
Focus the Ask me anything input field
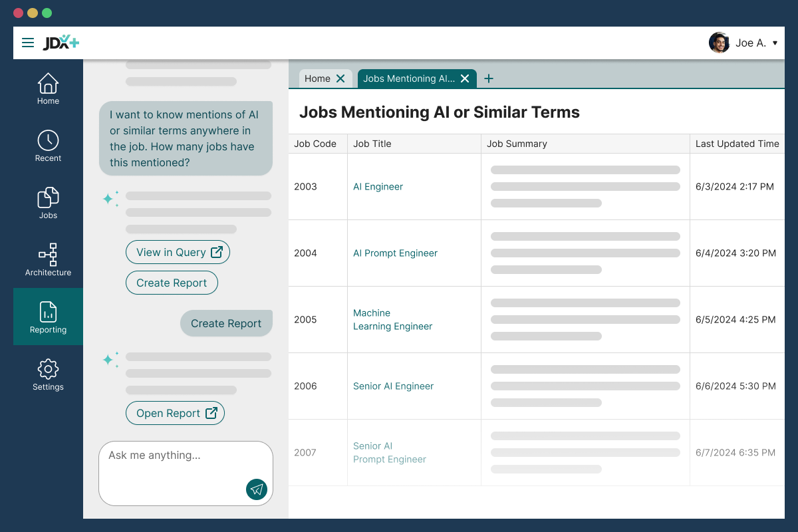tap(186, 473)
